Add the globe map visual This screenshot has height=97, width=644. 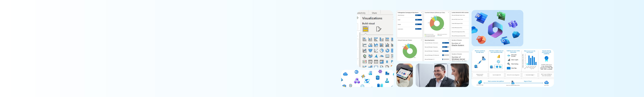click(364, 56)
